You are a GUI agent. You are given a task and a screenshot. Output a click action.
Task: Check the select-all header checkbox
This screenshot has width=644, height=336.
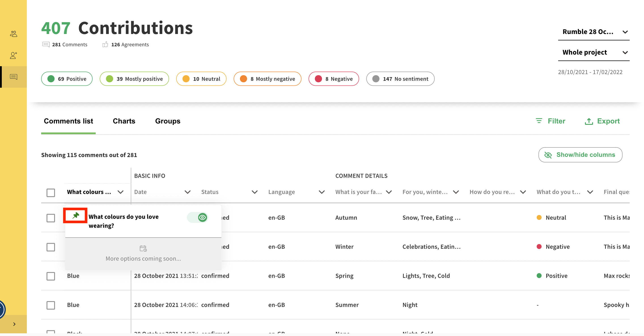pos(51,192)
